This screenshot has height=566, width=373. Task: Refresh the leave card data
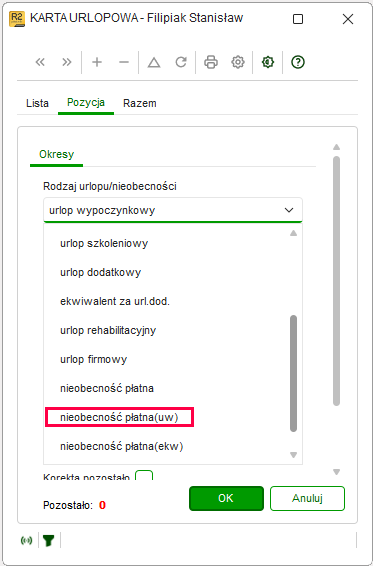click(181, 62)
